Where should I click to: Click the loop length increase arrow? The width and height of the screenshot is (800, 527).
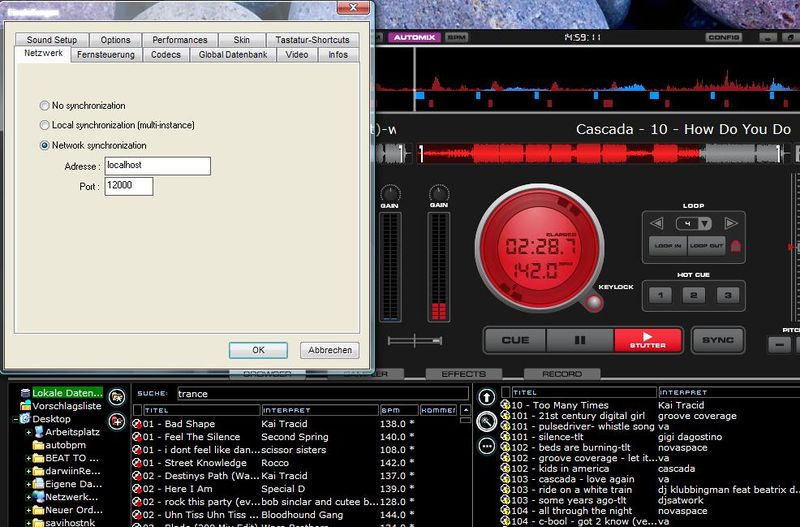pos(731,223)
